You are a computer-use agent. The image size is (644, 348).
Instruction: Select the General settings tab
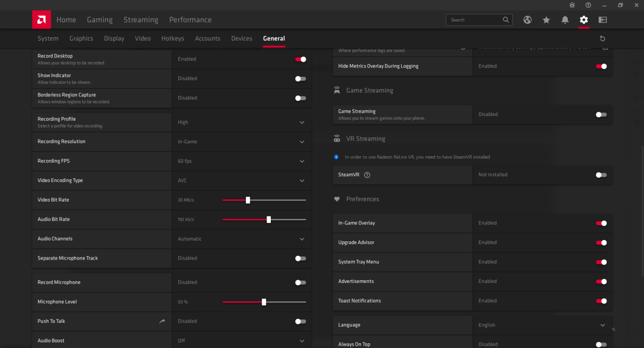[x=274, y=38]
